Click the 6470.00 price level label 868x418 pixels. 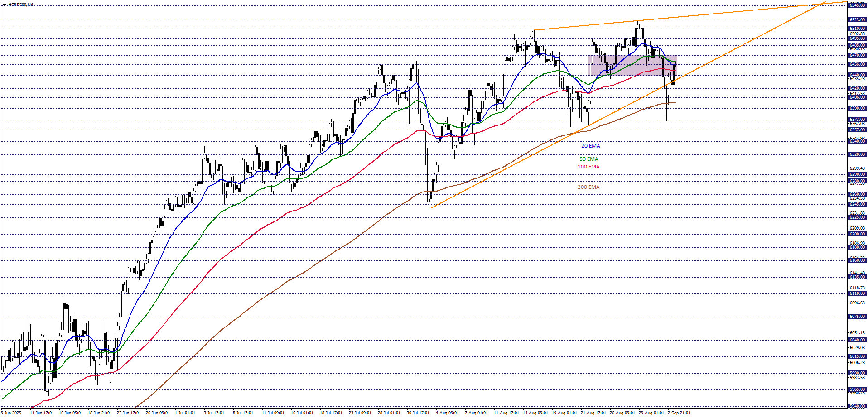[x=857, y=55]
